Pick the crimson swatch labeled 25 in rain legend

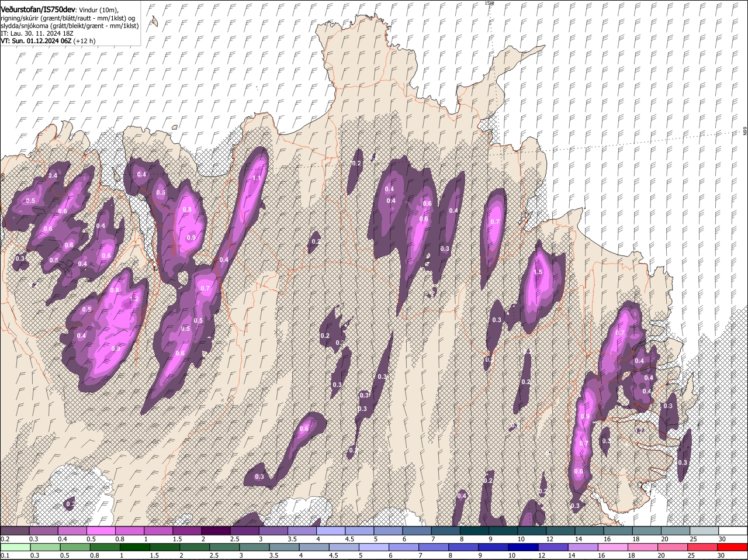702,547
